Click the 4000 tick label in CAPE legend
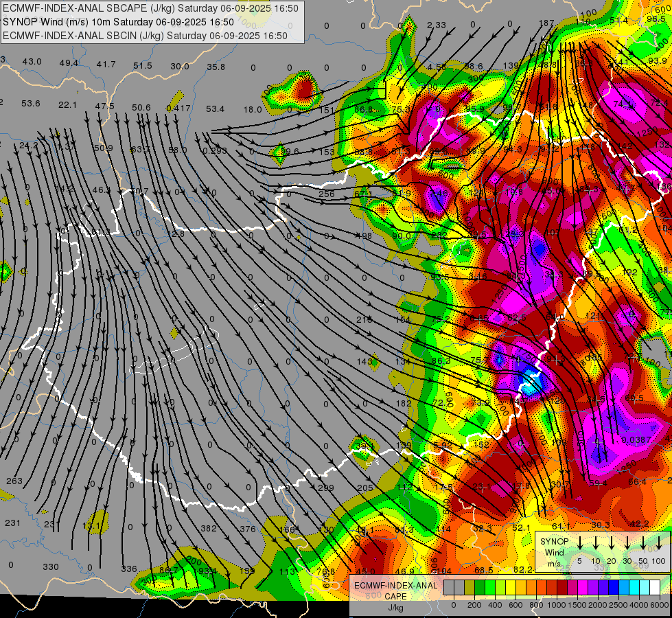The height and width of the screenshot is (618, 672). [x=640, y=605]
